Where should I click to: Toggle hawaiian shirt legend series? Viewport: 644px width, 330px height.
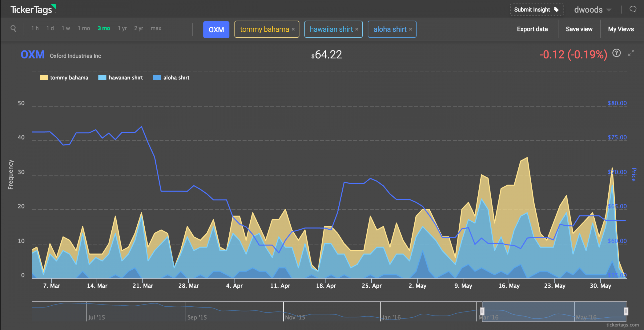coord(120,78)
